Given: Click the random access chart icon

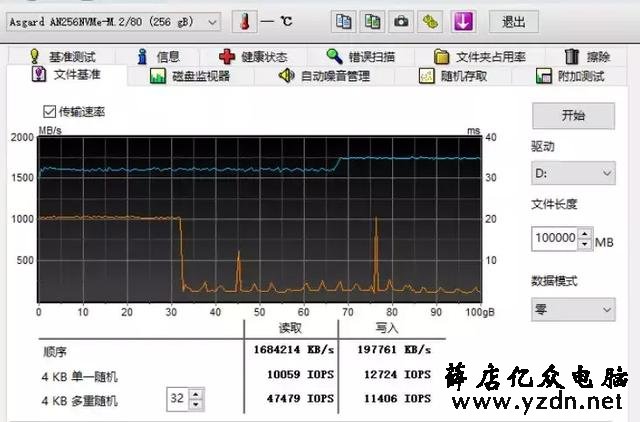Looking at the screenshot, I should pos(427,76).
